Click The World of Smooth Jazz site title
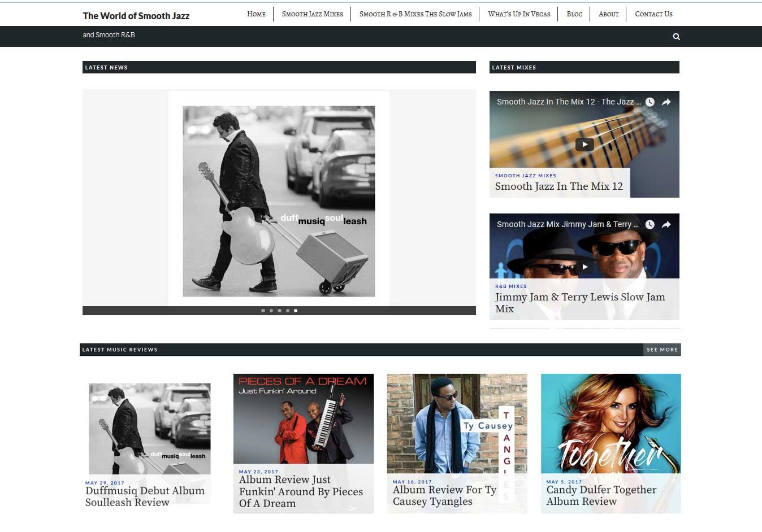The height and width of the screenshot is (532, 762). click(136, 16)
